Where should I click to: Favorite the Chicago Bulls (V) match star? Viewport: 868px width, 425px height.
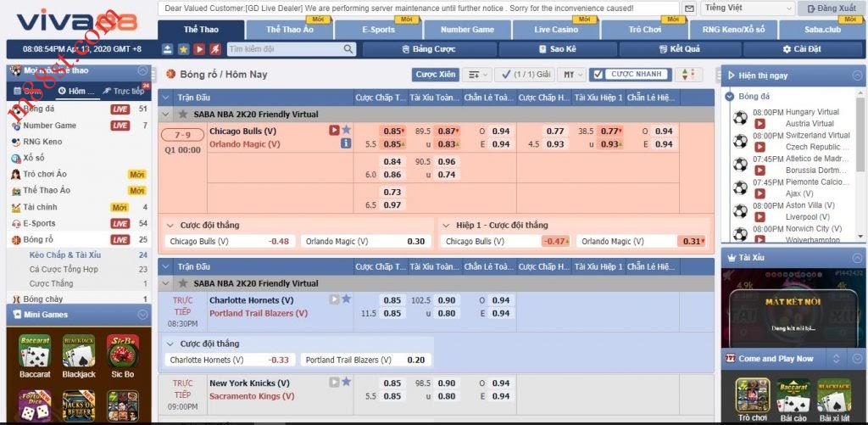pyautogui.click(x=347, y=131)
